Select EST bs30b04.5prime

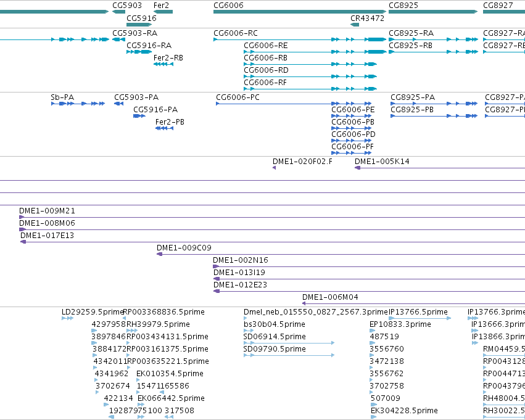[249, 331]
